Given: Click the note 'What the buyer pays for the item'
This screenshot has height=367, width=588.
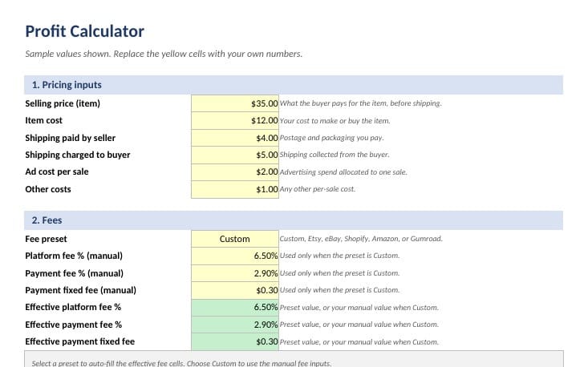Looking at the screenshot, I should click(360, 103).
